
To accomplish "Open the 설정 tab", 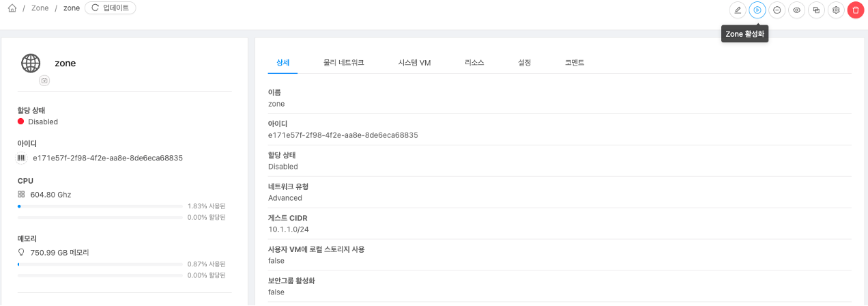I will [x=524, y=62].
